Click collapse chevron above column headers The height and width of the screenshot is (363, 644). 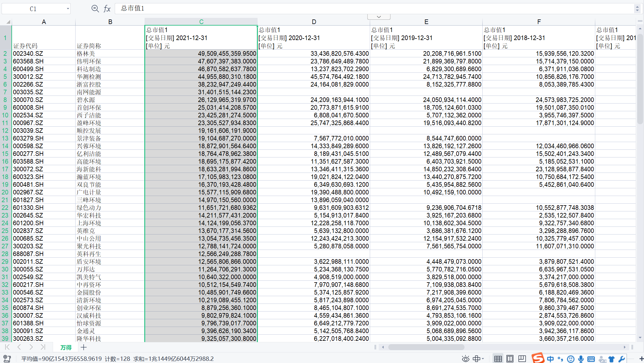tap(379, 17)
